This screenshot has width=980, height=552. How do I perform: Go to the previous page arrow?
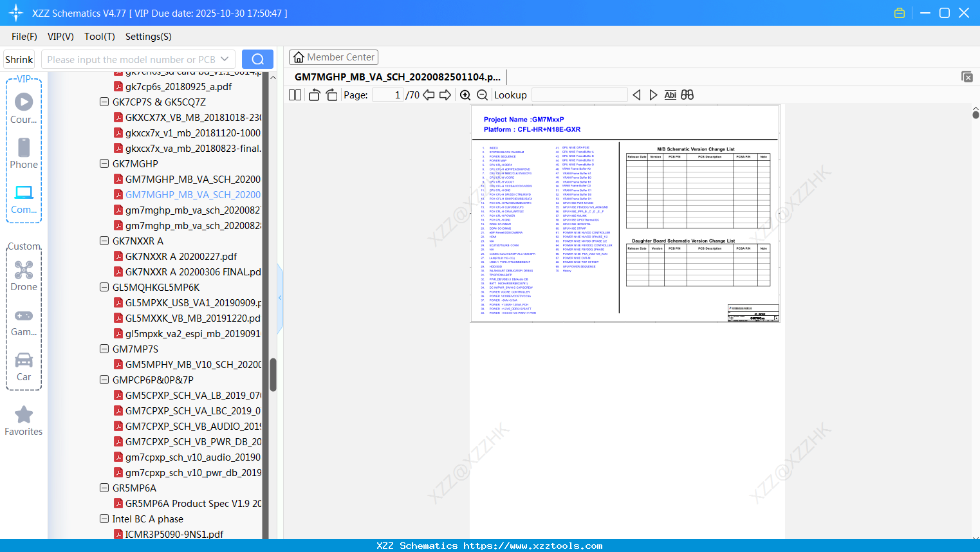click(429, 95)
